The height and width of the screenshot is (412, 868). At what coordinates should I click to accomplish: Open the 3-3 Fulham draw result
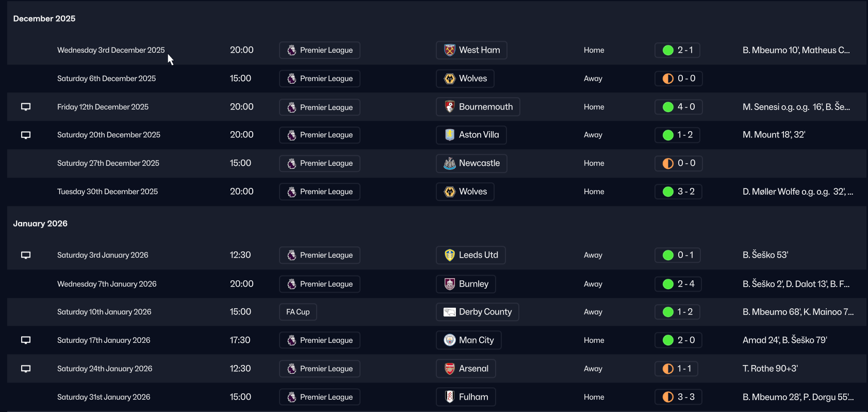[679, 397]
